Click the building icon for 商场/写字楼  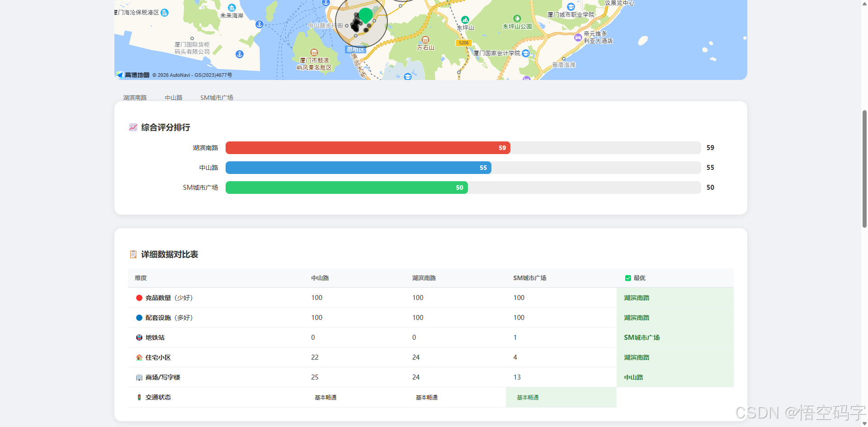(139, 377)
